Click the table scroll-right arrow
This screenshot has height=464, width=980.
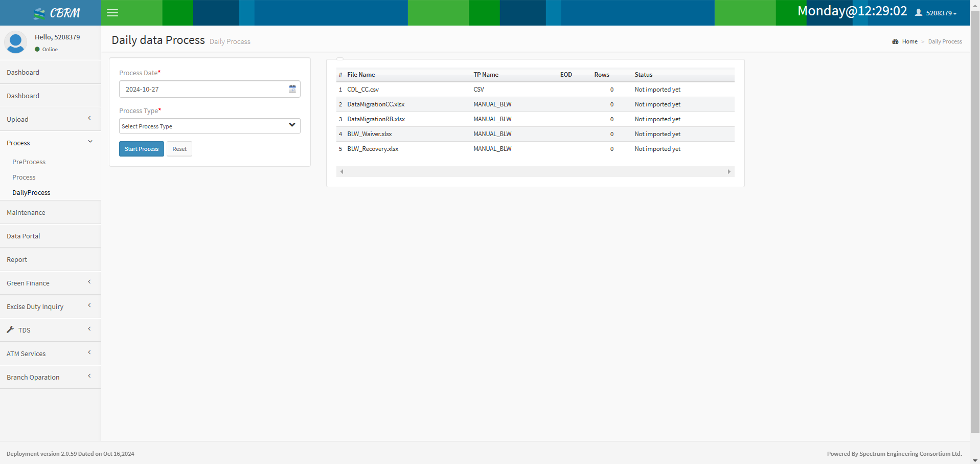tap(729, 171)
